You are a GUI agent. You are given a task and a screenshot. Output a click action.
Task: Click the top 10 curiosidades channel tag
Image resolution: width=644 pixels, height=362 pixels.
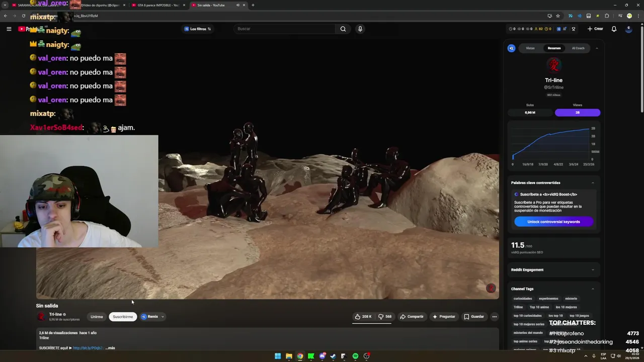point(527,316)
